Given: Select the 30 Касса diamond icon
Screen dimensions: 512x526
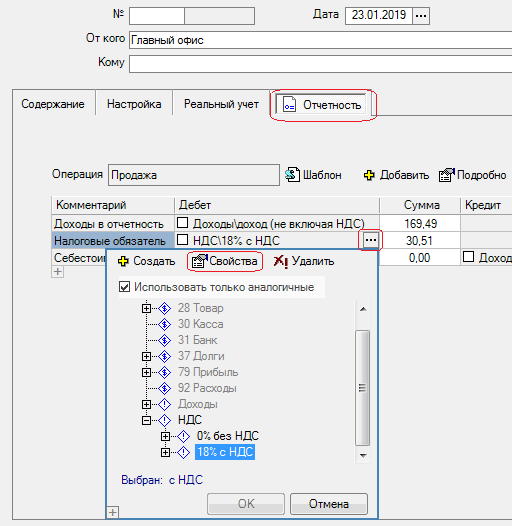Looking at the screenshot, I should point(164,324).
